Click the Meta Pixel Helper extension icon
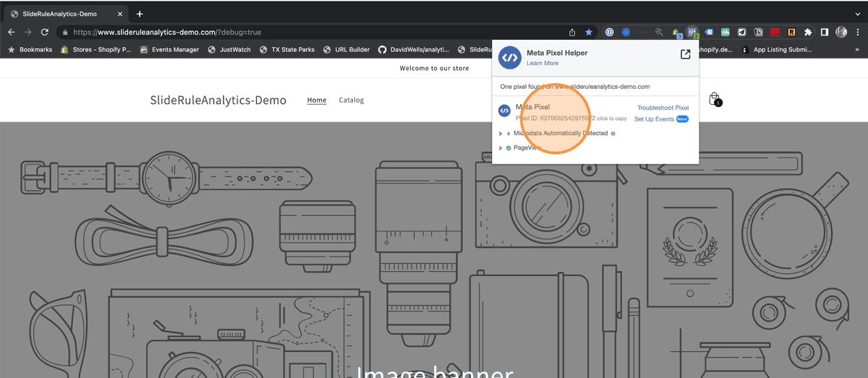This screenshot has width=868, height=378. click(x=692, y=33)
